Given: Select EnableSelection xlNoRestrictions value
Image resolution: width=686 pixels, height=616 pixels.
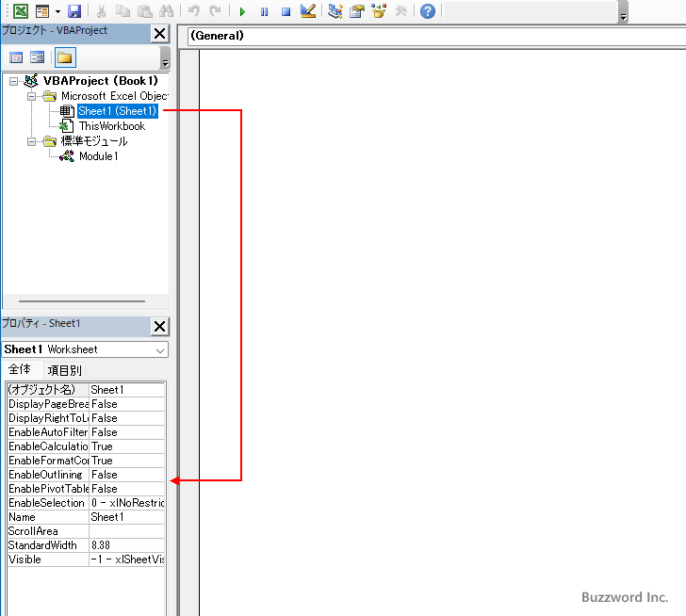Looking at the screenshot, I should (127, 503).
